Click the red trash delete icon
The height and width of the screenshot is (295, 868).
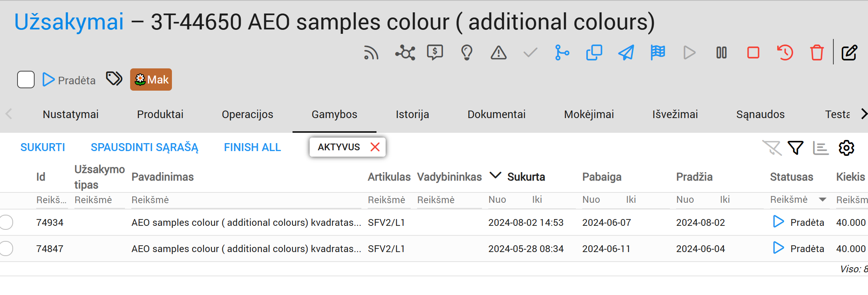[x=817, y=52]
